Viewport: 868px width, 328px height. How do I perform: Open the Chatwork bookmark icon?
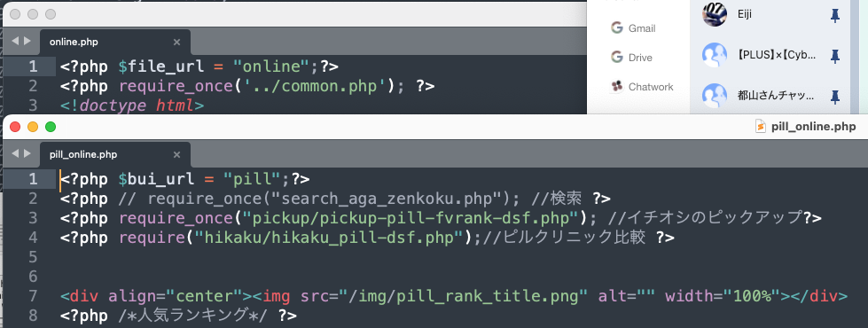click(617, 86)
